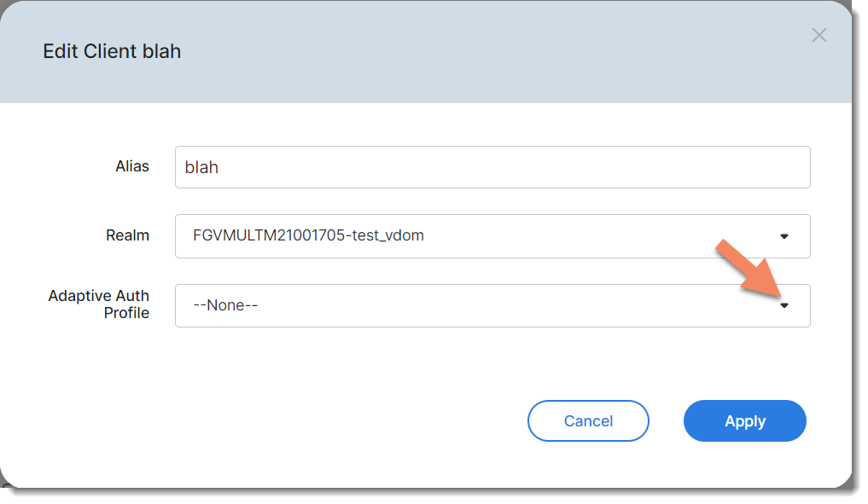The image size is (868, 504).
Task: Expand the Adaptive Auth Profile dropdown
Action: 492,305
